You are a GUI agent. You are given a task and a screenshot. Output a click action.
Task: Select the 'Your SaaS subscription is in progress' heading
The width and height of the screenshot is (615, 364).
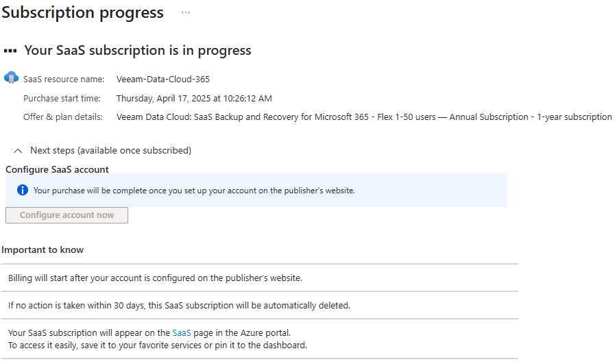click(x=138, y=51)
